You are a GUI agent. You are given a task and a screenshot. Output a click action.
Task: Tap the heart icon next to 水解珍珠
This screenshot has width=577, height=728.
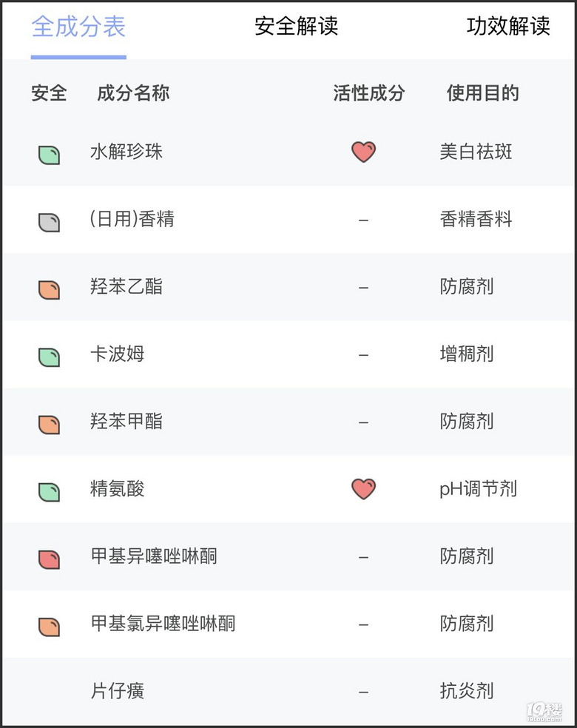(x=363, y=152)
